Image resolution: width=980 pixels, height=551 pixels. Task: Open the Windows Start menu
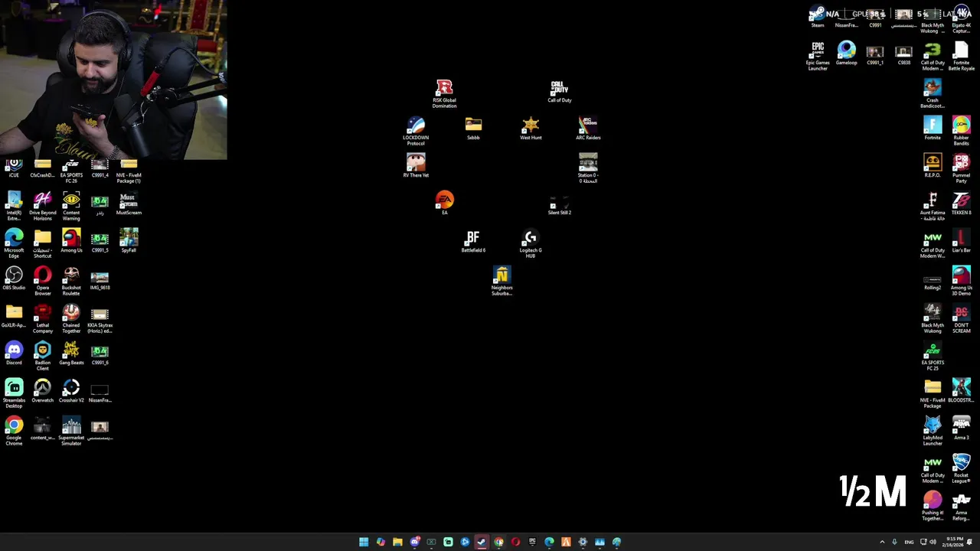coord(364,542)
